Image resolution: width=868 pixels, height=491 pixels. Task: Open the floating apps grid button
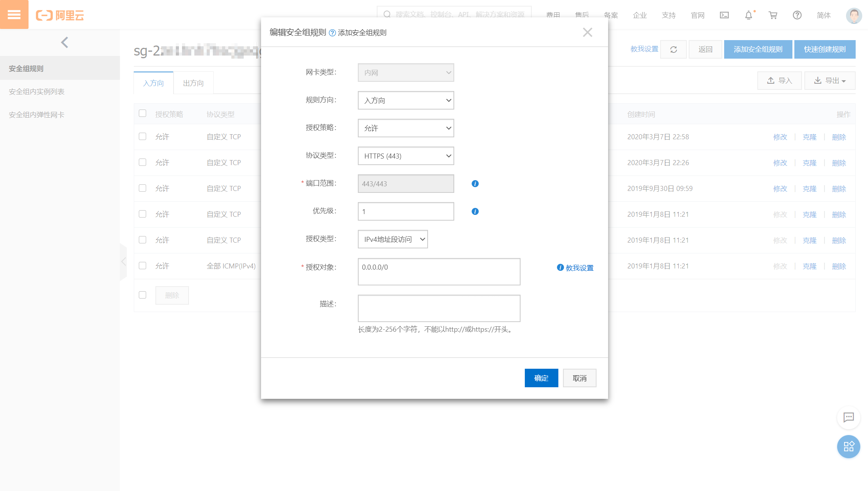click(848, 447)
